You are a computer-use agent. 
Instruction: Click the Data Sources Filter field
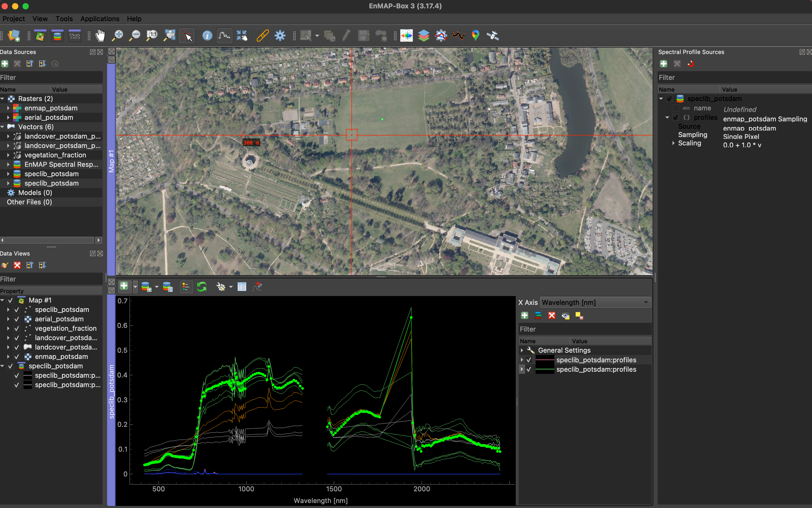click(51, 77)
